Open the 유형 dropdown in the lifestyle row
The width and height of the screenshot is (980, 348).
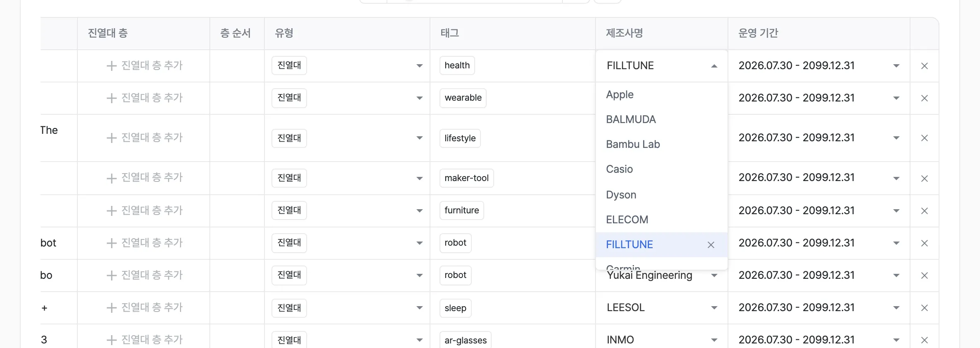(x=419, y=138)
